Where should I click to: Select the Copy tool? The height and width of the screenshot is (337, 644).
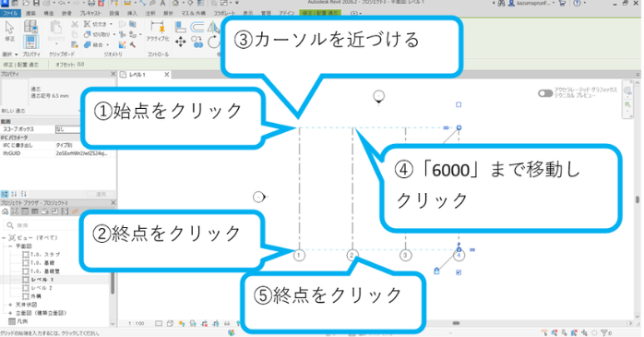point(197,42)
